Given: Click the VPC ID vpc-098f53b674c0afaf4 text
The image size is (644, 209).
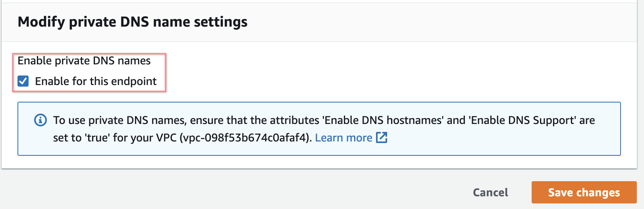Looking at the screenshot, I should coord(245,138).
